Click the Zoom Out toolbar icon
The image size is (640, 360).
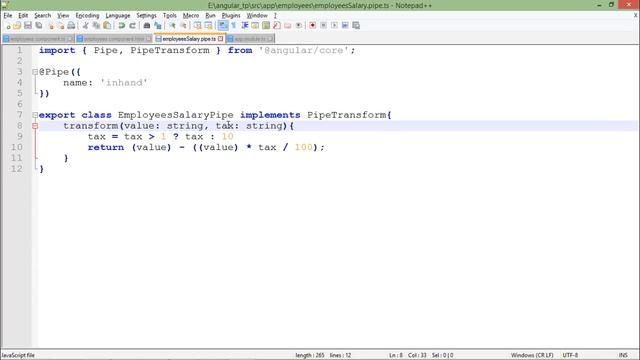tap(183, 26)
